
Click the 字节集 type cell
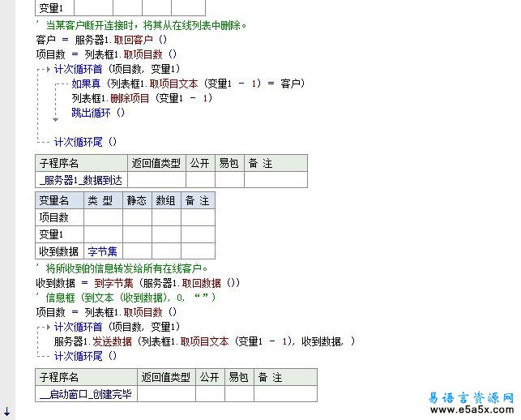click(103, 251)
